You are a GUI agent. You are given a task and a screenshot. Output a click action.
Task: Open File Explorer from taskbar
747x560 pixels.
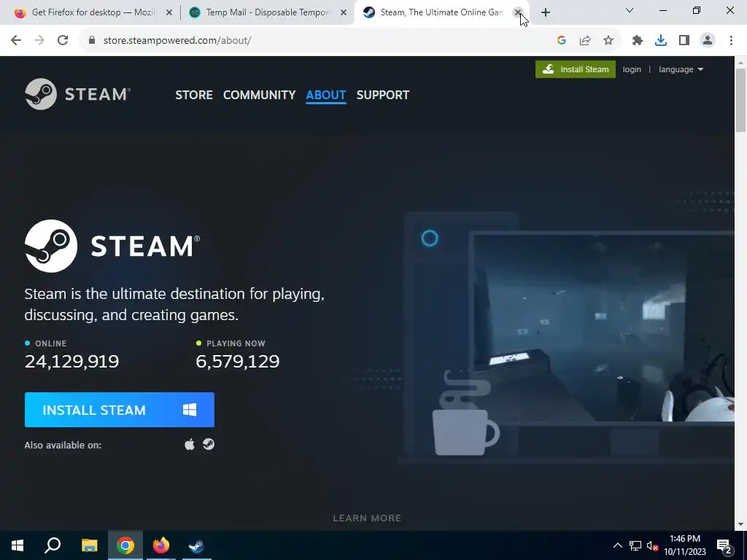89,545
